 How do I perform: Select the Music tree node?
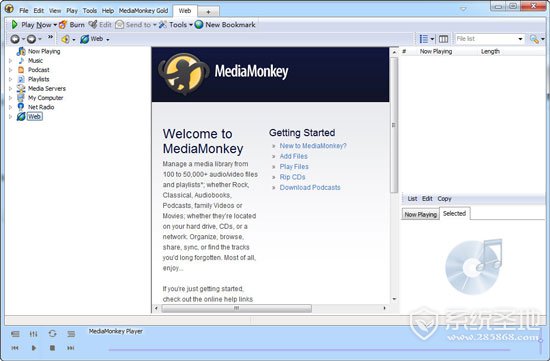(x=35, y=61)
